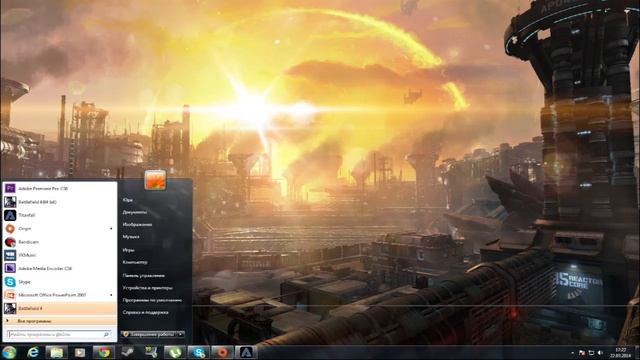Open Справка и поддержка
This screenshot has height=360, width=640.
click(x=145, y=312)
